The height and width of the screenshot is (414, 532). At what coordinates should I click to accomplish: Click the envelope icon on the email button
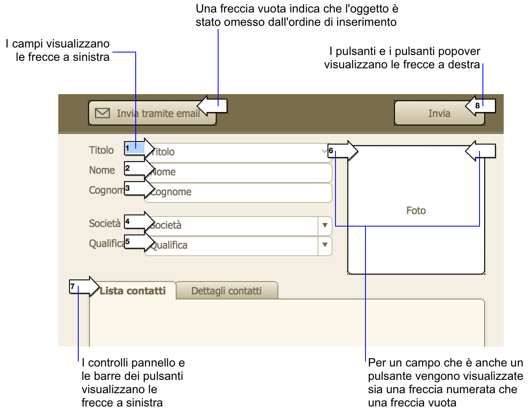click(102, 113)
